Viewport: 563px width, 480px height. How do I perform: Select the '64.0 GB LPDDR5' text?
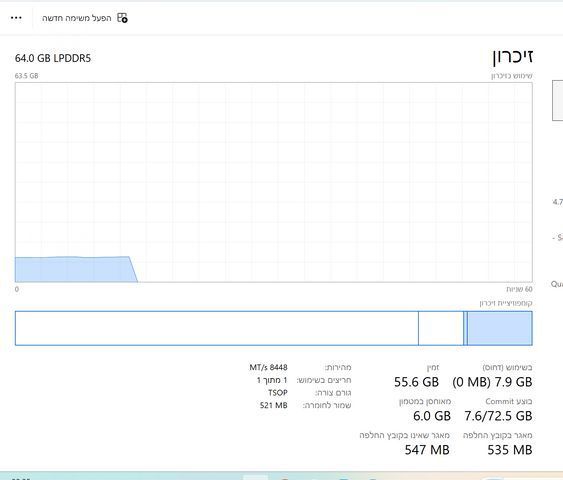point(53,58)
